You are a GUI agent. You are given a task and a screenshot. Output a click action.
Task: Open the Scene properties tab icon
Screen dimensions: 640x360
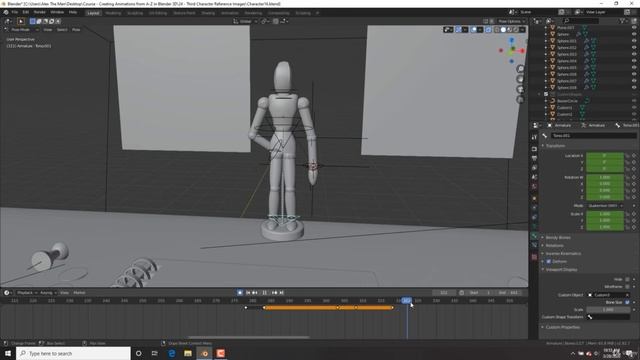coord(534,177)
